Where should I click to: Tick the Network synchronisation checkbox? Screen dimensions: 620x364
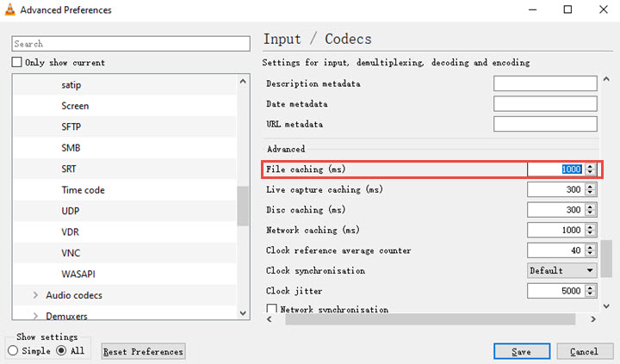pyautogui.click(x=272, y=310)
